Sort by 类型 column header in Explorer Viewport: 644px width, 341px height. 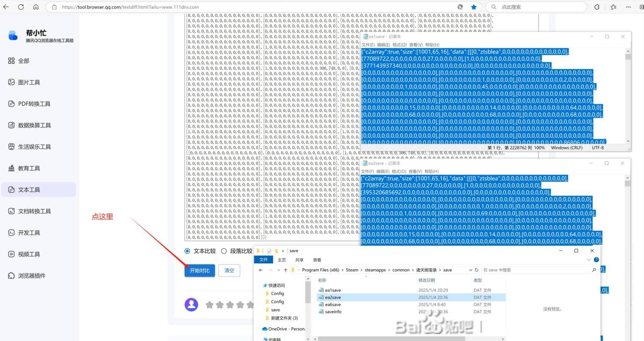(477, 280)
